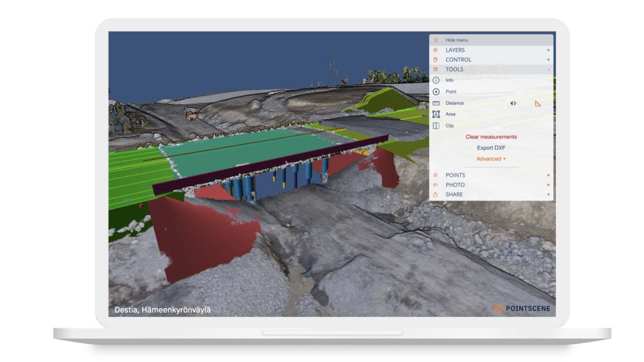Click the Hide menu label

457,40
